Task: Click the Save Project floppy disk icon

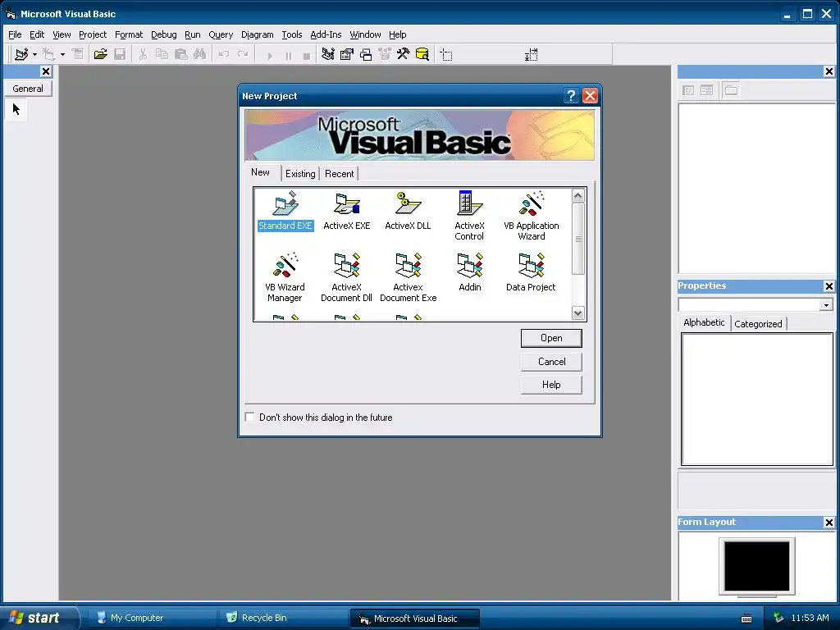Action: 120,55
